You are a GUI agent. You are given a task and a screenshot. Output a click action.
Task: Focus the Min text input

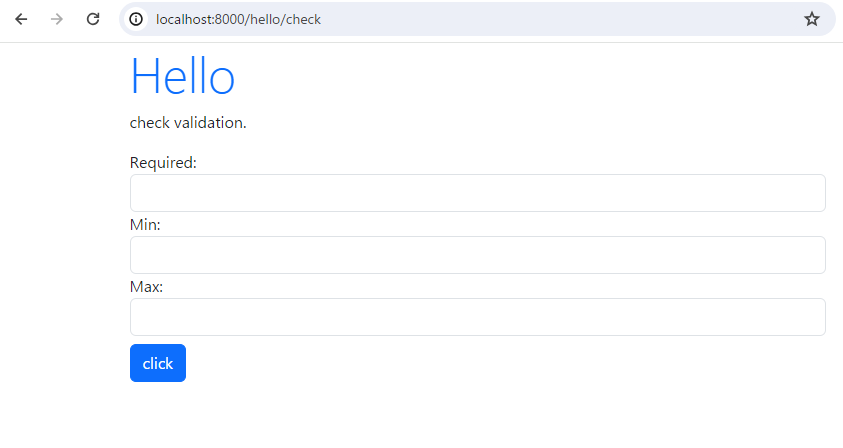[477, 255]
